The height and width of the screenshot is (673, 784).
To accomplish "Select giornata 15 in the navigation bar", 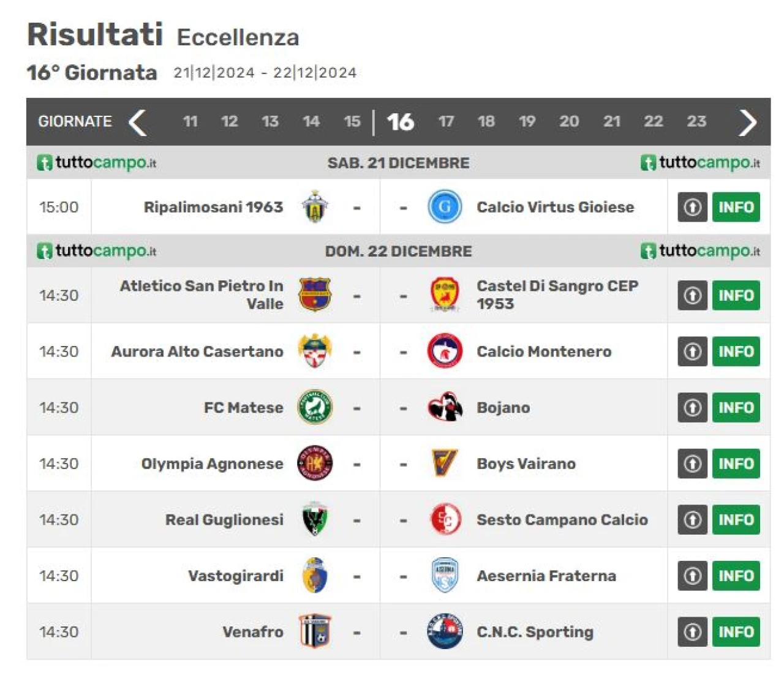I will [352, 121].
